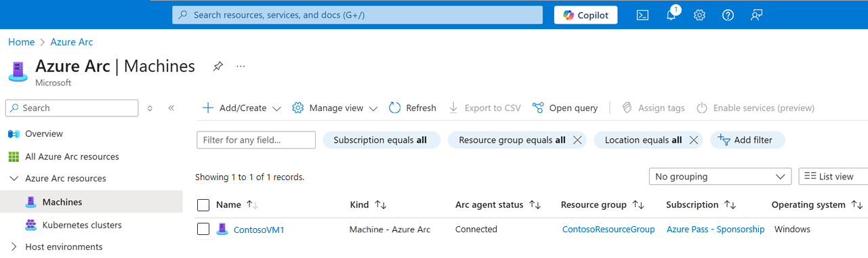This screenshot has width=868, height=258.
Task: Open the Manage view dropdown
Action: coord(335,108)
